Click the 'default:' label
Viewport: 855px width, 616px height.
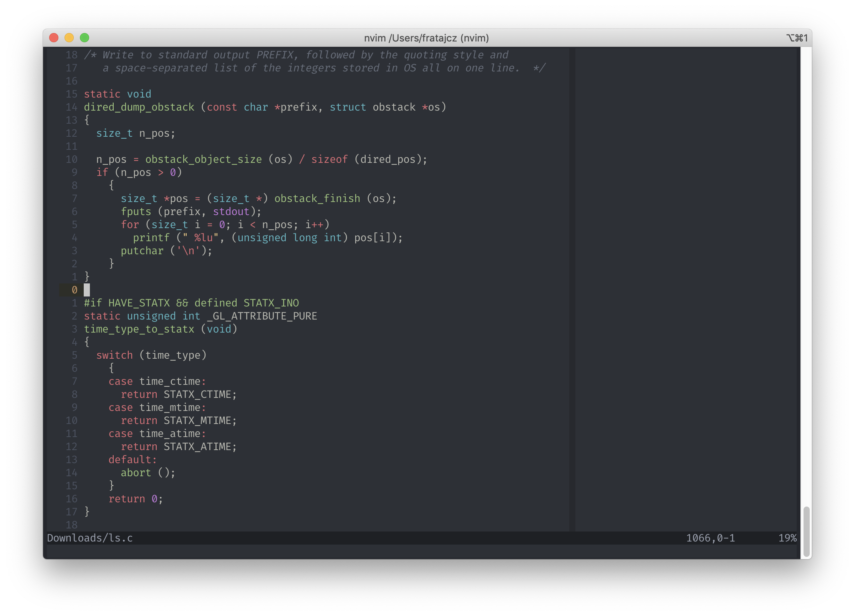pyautogui.click(x=133, y=460)
